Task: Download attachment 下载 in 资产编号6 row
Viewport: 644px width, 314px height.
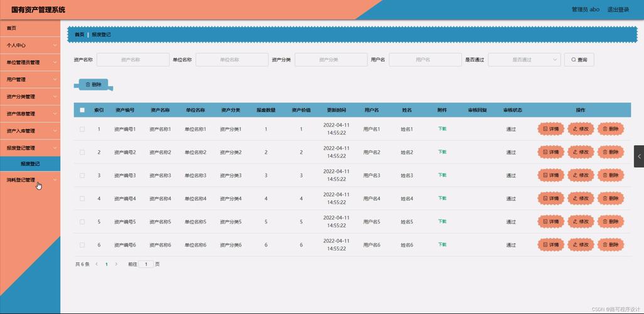Action: (x=442, y=244)
